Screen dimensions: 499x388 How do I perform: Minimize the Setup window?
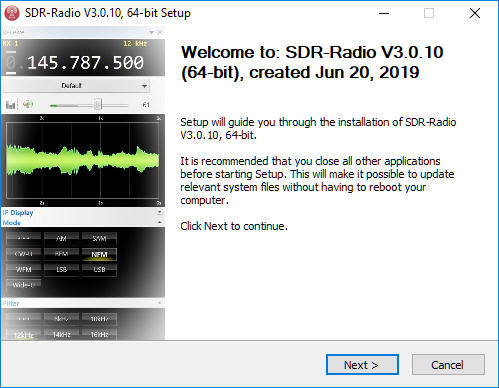[384, 13]
